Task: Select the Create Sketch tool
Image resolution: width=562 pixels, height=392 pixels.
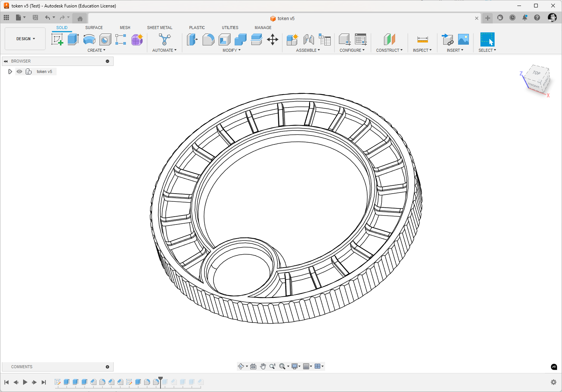Action: [x=57, y=39]
